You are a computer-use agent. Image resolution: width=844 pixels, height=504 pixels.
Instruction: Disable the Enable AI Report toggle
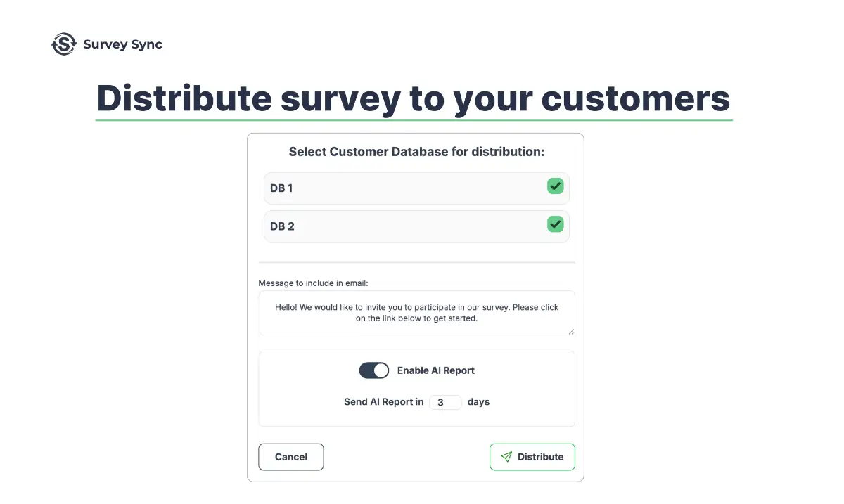tap(373, 370)
